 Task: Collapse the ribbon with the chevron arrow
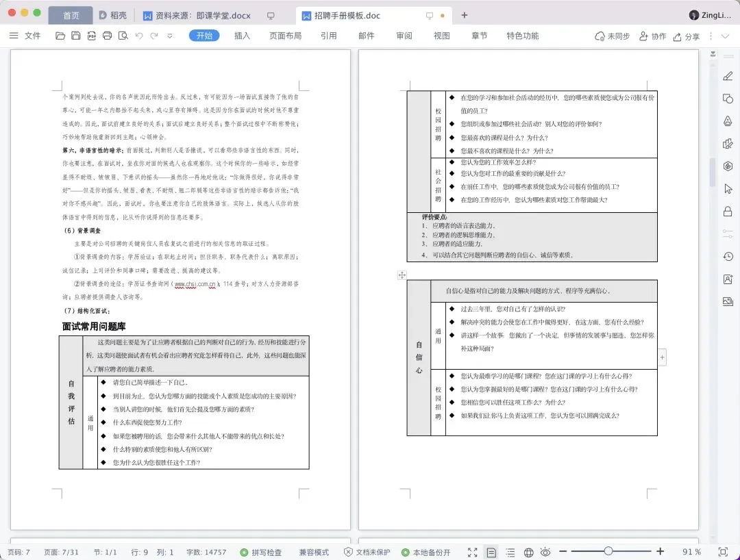click(726, 36)
